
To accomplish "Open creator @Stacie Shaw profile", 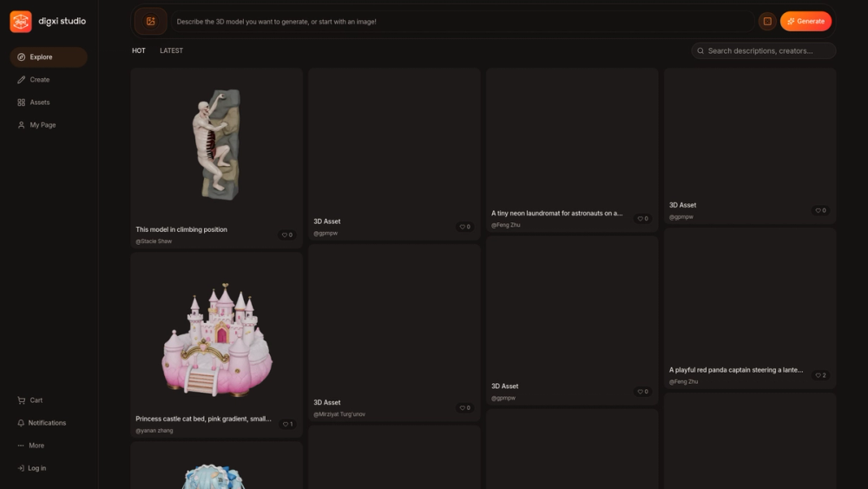I will (154, 241).
